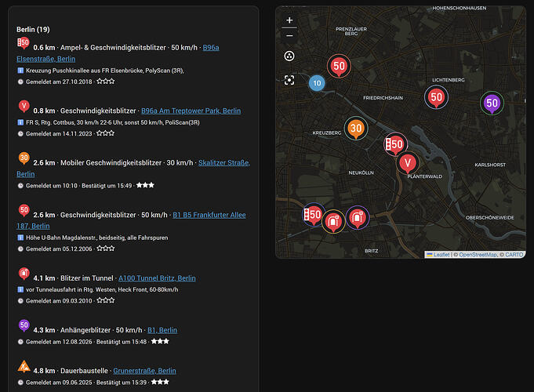Image resolution: width=534 pixels, height=392 pixels.
Task: Click the text 'Dauerbaustelle'
Action: click(84, 371)
